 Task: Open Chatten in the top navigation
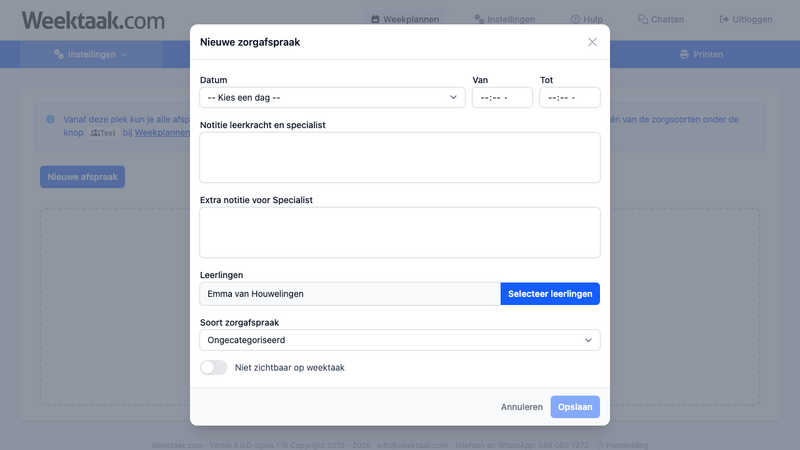tap(661, 19)
